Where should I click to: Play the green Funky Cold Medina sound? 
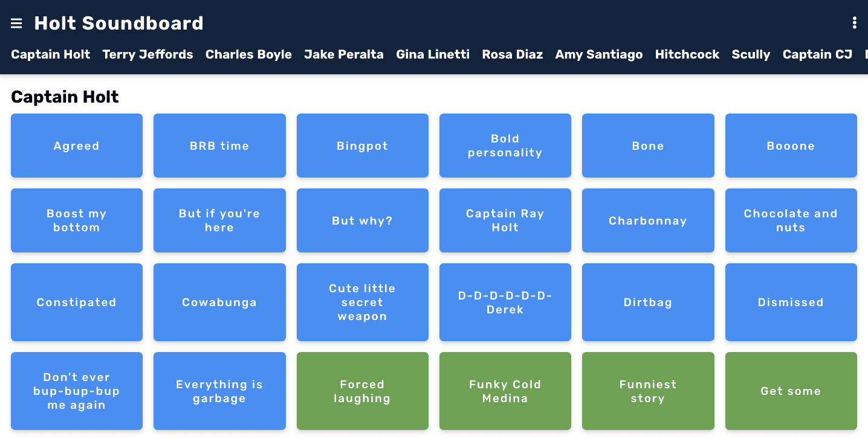point(505,391)
